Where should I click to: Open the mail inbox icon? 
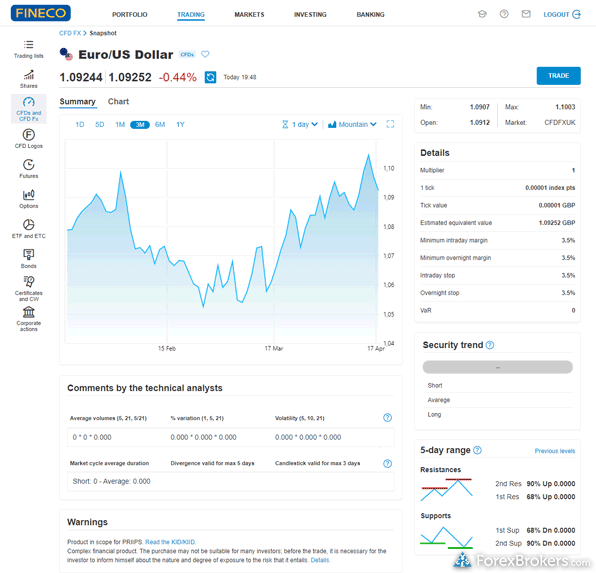526,14
